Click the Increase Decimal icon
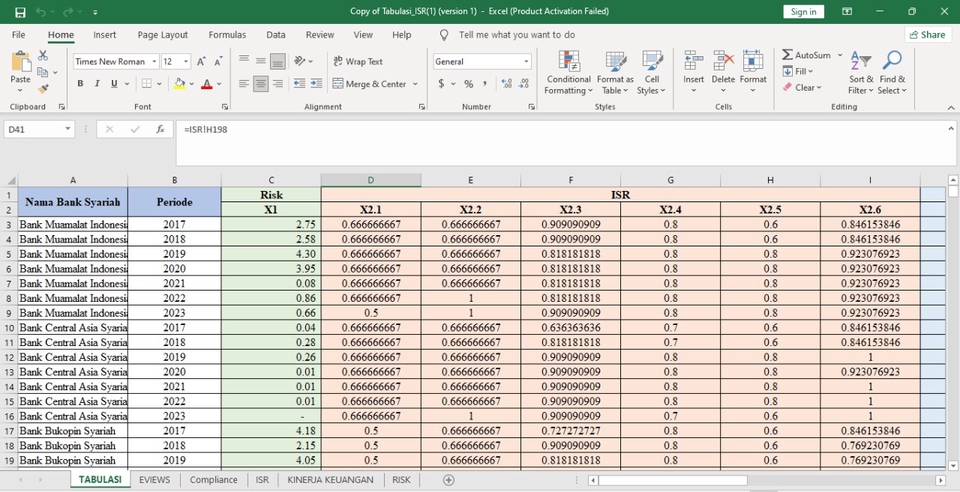This screenshot has height=492, width=960. [506, 84]
